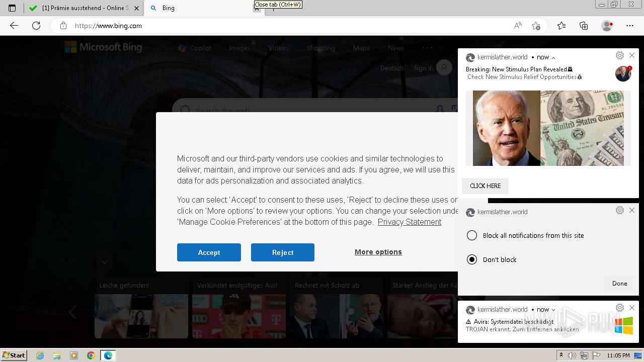The image size is (644, 362).
Task: Switch language to Deutsch
Action: tap(392, 68)
